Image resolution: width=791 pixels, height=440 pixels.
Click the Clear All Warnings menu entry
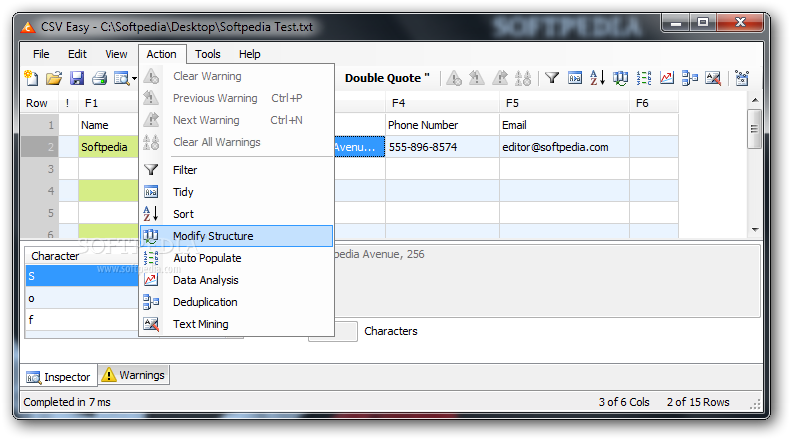click(x=236, y=142)
